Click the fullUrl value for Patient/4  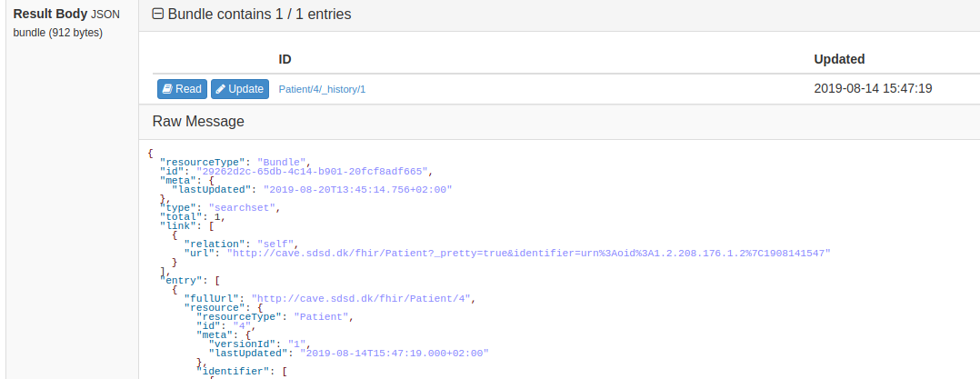(x=364, y=298)
